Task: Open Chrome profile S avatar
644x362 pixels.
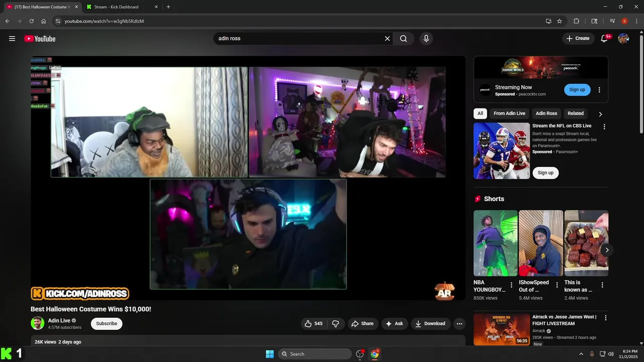Action: click(624, 21)
